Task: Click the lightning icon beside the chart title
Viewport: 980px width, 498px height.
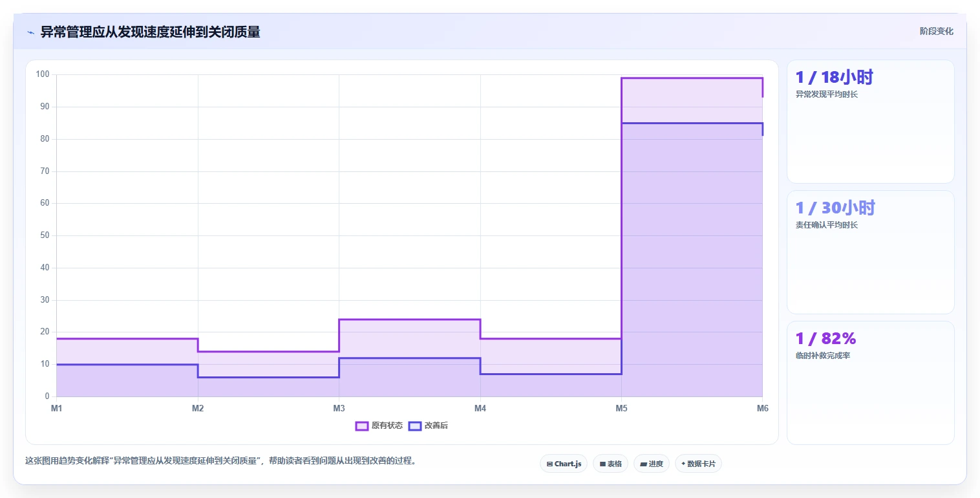Action: click(x=30, y=32)
